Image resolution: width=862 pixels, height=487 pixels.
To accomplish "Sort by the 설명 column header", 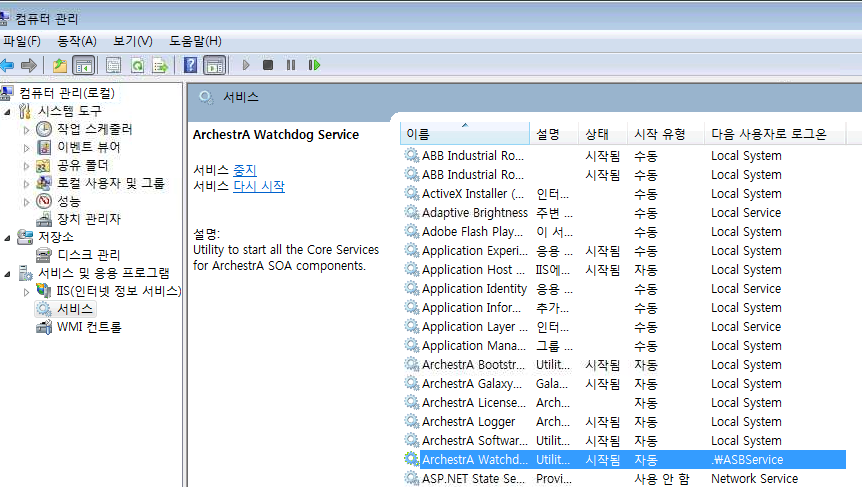I will pos(554,134).
